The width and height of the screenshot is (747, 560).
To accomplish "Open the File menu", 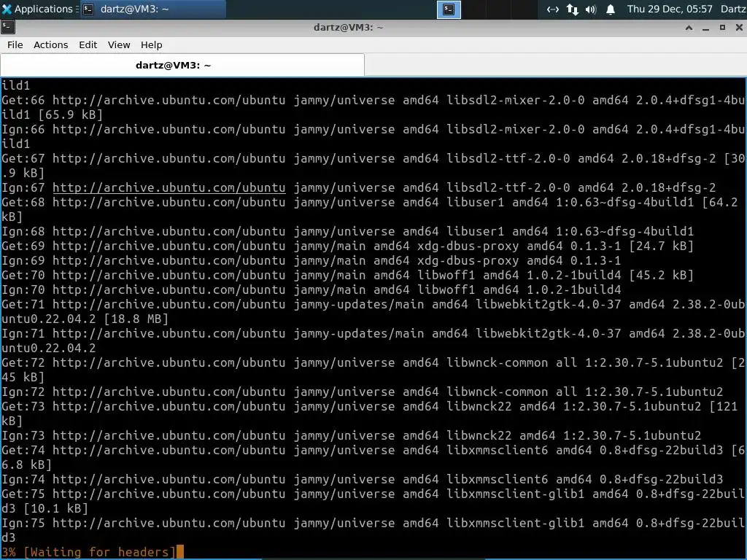I will 15,44.
